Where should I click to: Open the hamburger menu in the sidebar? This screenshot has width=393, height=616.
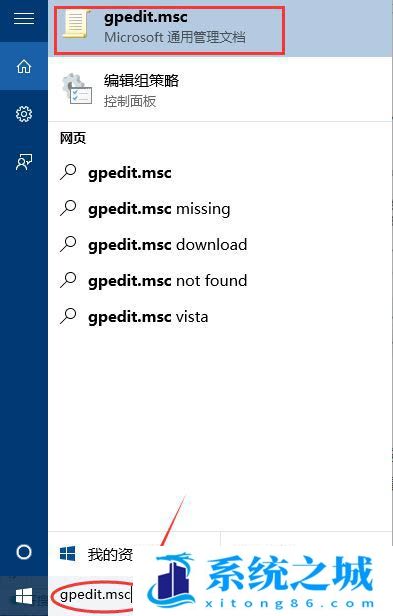(24, 18)
